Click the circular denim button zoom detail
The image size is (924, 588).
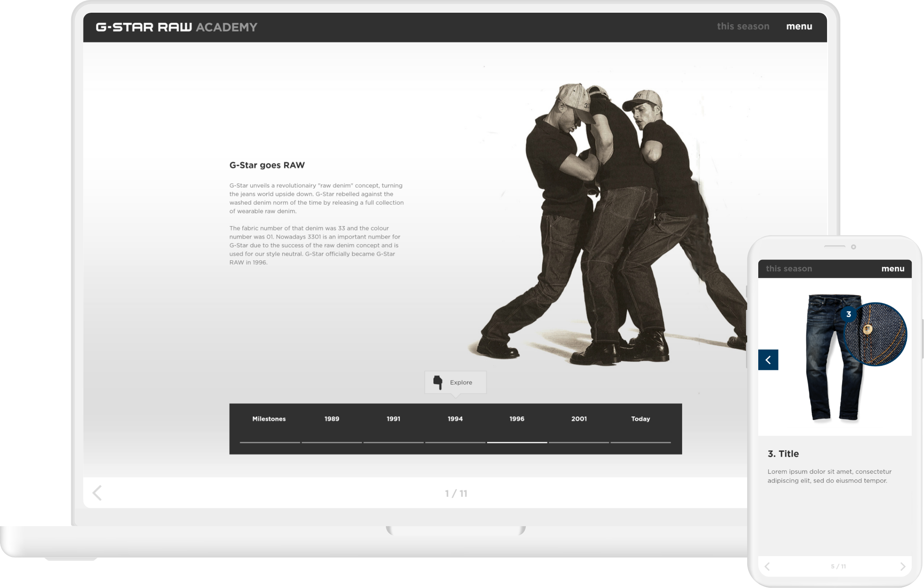[x=875, y=334]
